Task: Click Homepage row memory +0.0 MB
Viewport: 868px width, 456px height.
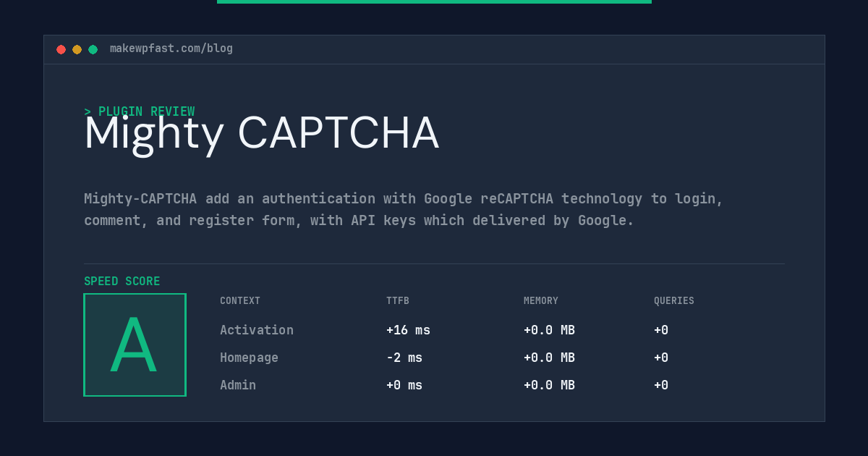Action: tap(549, 358)
